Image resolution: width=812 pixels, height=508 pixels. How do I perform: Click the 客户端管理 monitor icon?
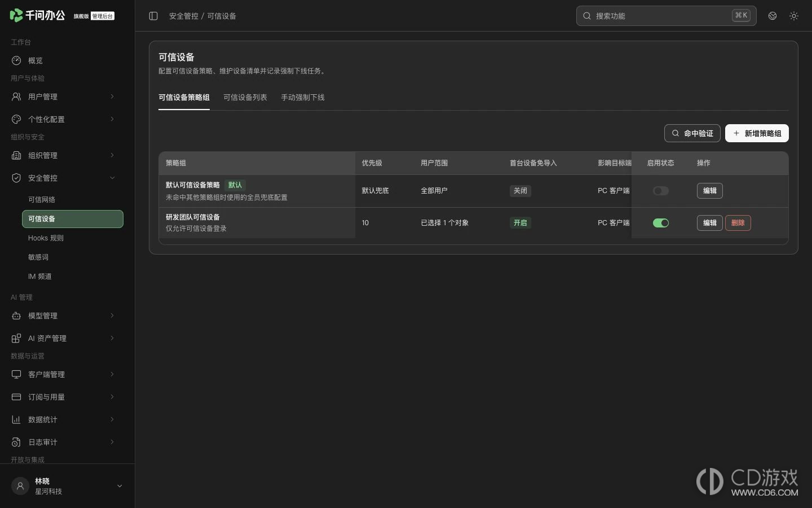16,374
